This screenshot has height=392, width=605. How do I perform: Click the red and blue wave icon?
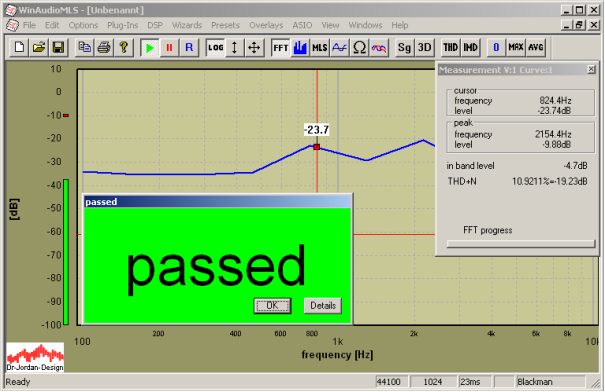click(379, 47)
